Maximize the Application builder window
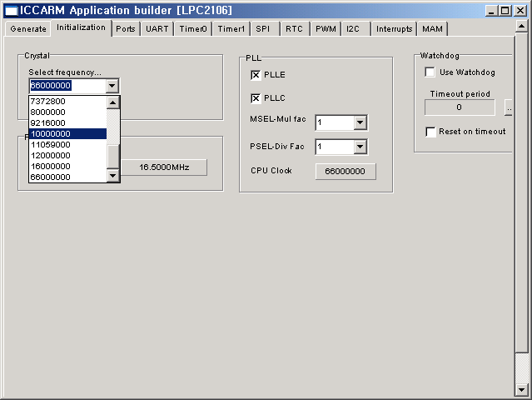This screenshot has width=532, height=400. [505, 11]
